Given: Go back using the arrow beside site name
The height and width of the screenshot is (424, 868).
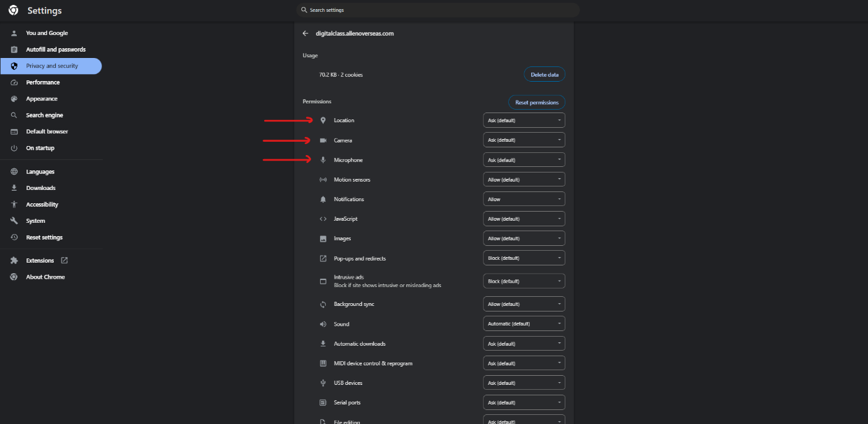Looking at the screenshot, I should click(305, 34).
